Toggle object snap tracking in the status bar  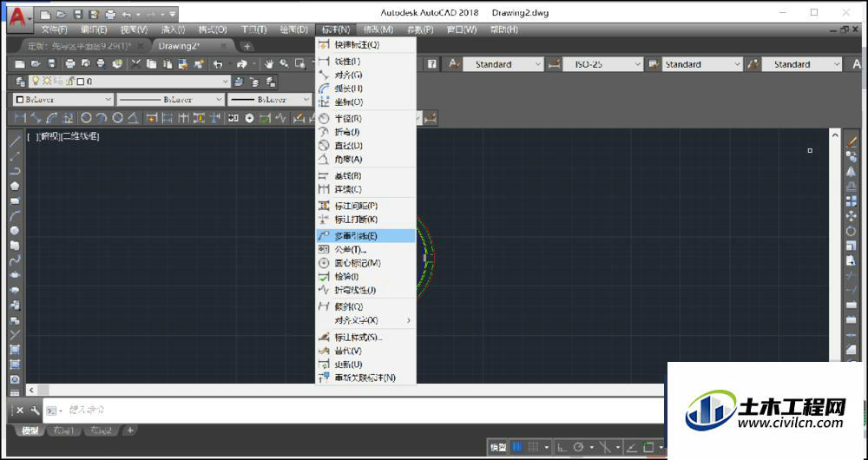[x=631, y=447]
